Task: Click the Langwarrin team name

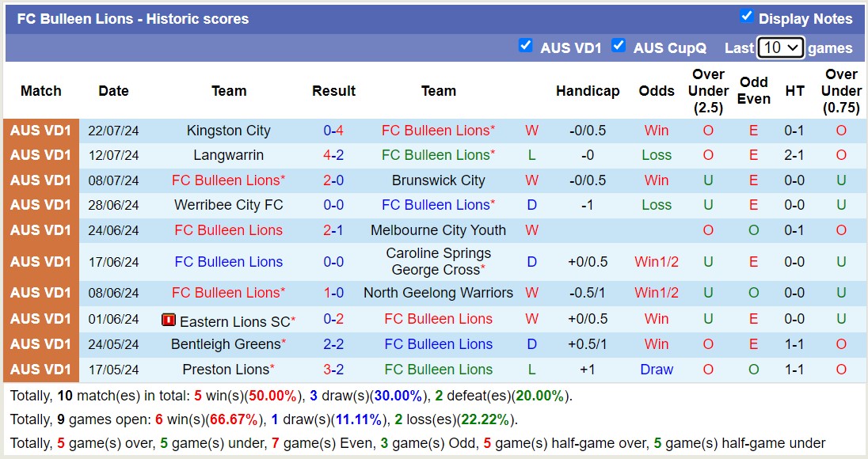Action: click(x=228, y=155)
